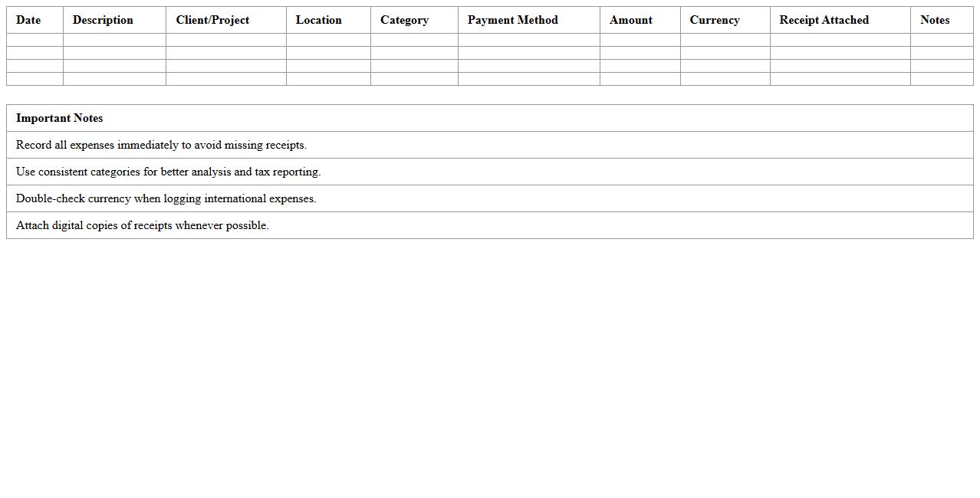Click the first empty cell under Description
980x498 pixels.
coord(114,40)
